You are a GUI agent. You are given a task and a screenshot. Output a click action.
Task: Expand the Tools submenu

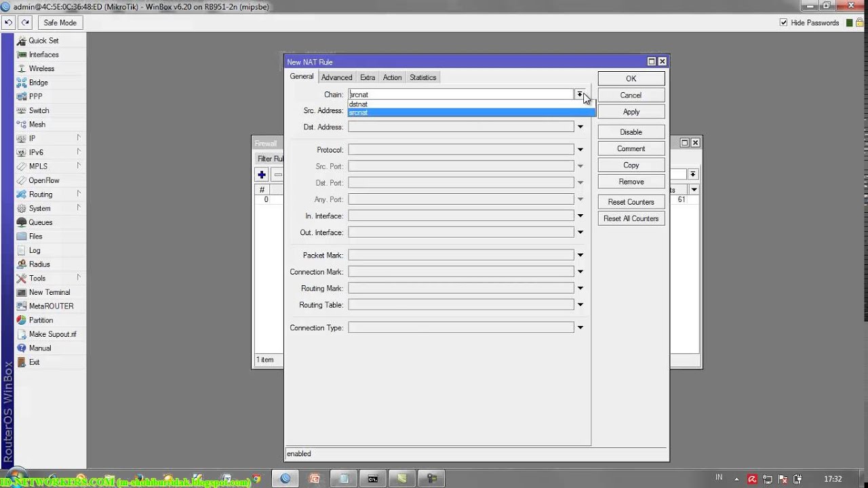pos(79,277)
